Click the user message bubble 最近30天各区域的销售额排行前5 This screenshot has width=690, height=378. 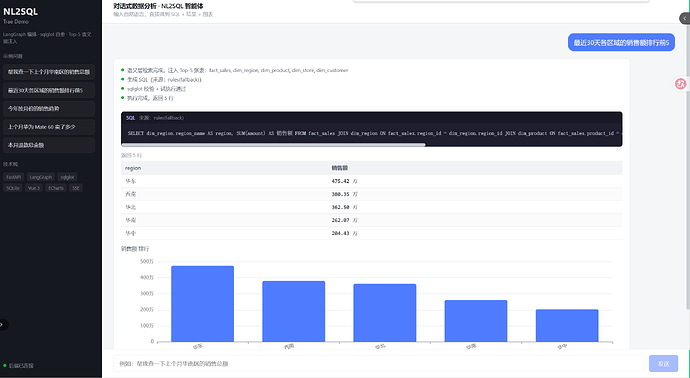click(621, 42)
